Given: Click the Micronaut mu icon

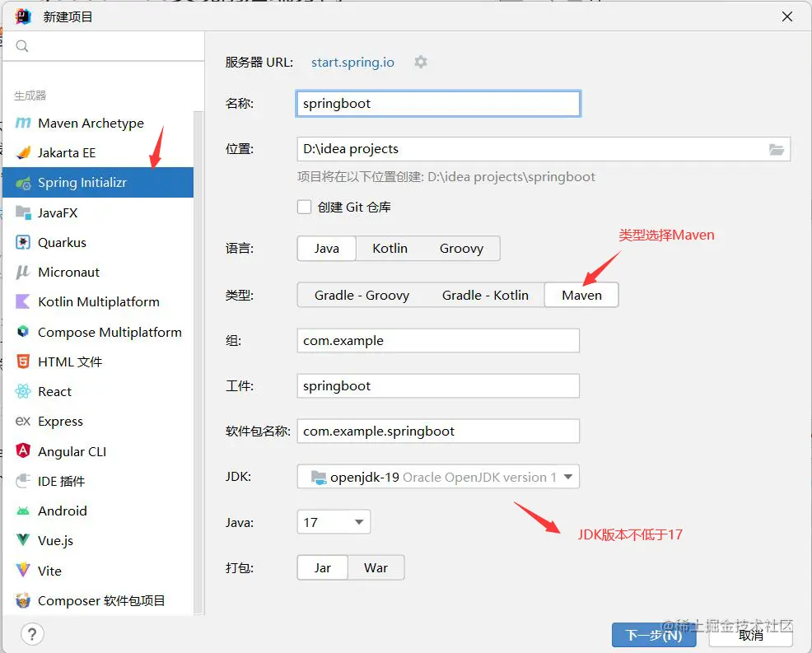Looking at the screenshot, I should pyautogui.click(x=23, y=273).
